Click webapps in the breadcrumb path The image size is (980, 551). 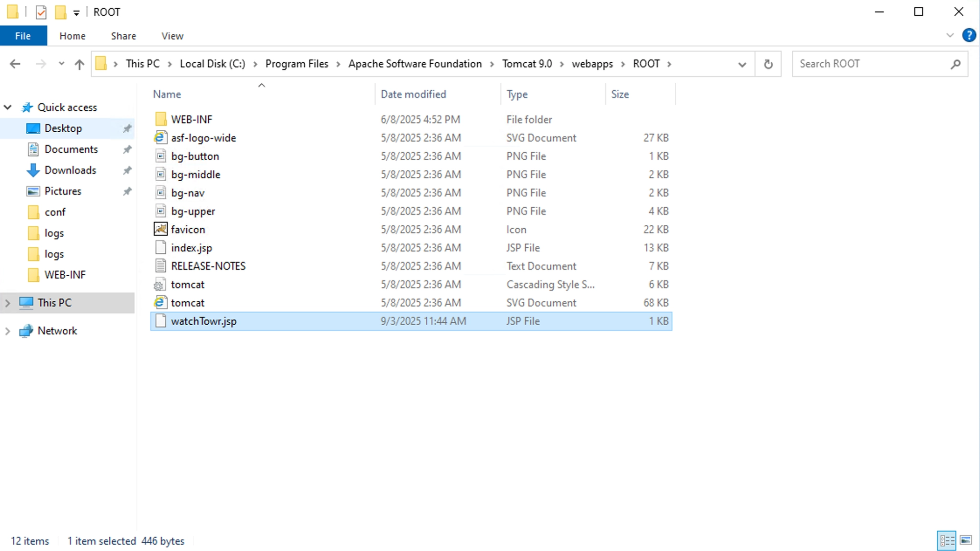592,64
